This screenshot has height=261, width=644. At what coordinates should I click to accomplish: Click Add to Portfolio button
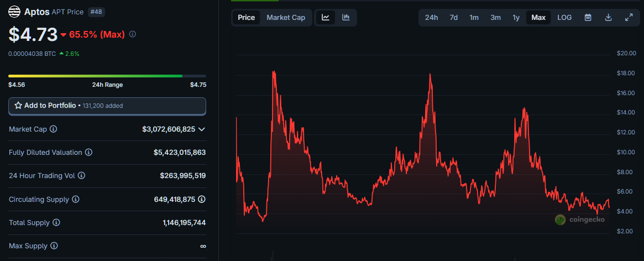point(107,106)
